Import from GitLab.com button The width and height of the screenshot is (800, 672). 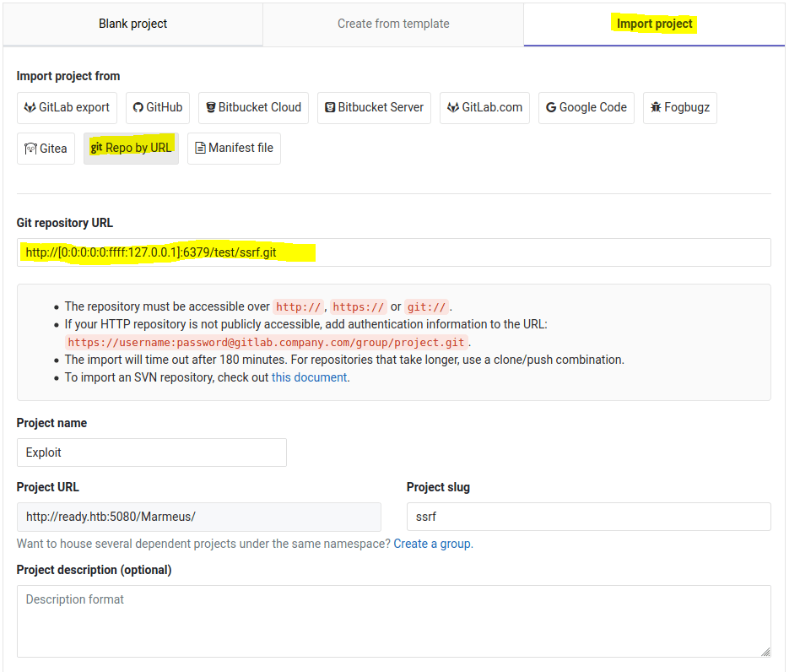[x=484, y=108]
